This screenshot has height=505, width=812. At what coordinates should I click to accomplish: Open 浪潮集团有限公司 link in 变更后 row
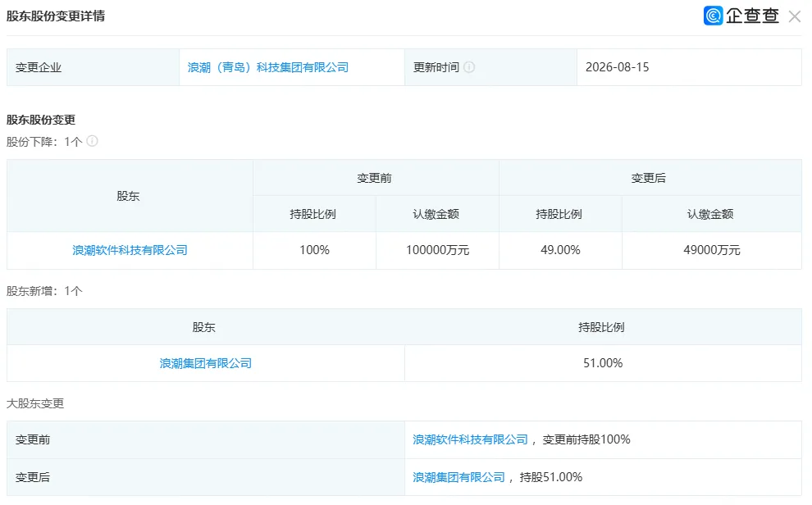(x=458, y=478)
